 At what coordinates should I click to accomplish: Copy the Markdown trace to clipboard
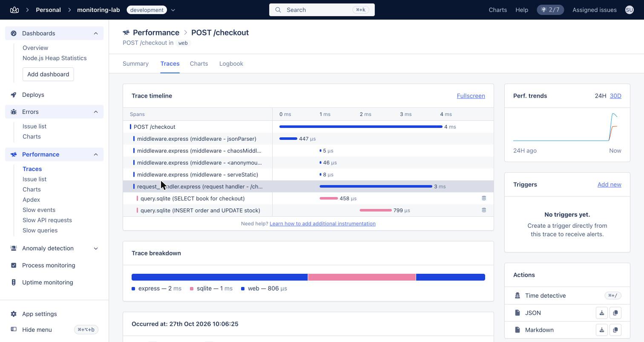click(615, 330)
